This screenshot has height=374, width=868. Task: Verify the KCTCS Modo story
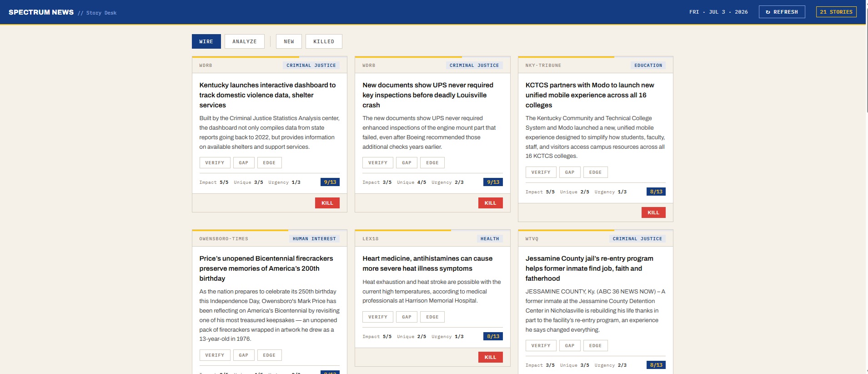[x=541, y=172]
